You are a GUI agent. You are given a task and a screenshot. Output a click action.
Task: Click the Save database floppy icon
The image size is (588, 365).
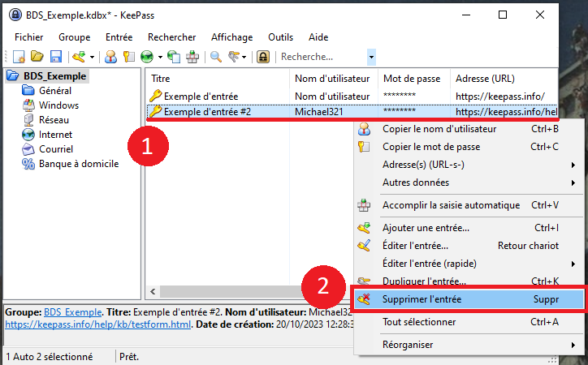coord(56,57)
